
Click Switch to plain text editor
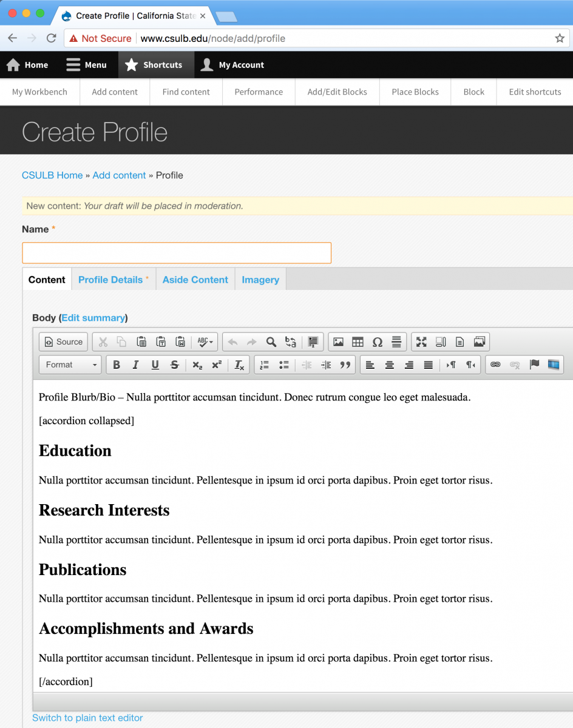click(87, 718)
